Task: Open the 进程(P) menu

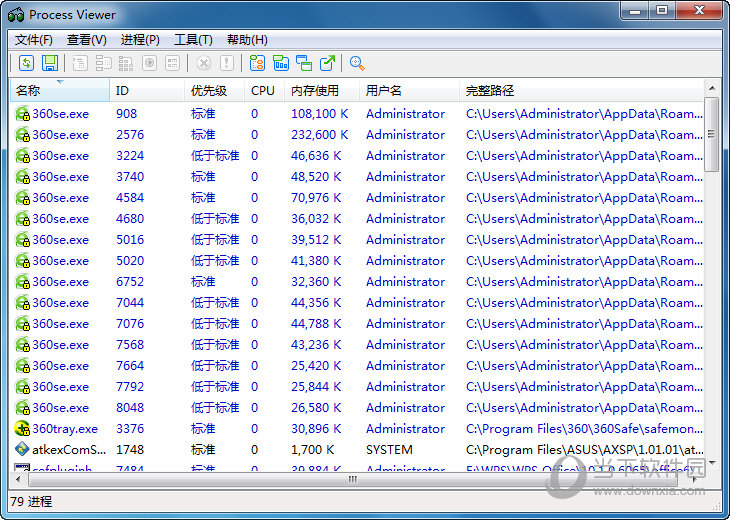Action: (140, 40)
